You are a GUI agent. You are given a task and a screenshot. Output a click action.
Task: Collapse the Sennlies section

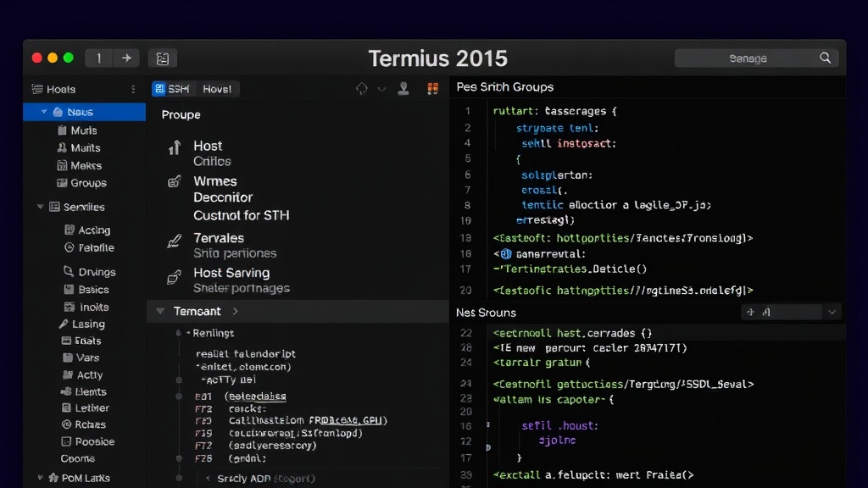point(40,207)
